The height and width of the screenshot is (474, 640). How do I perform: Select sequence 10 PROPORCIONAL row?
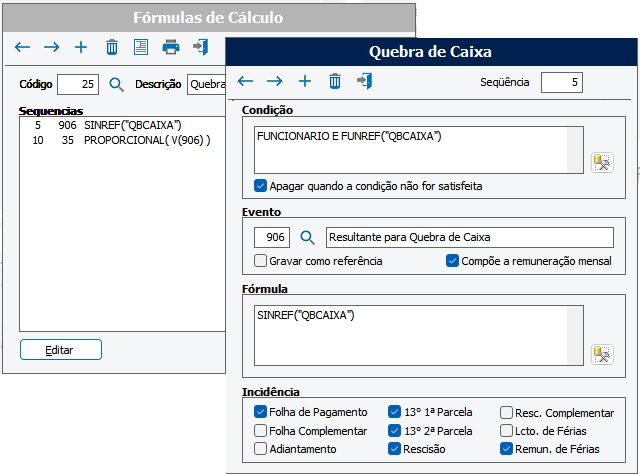point(120,141)
